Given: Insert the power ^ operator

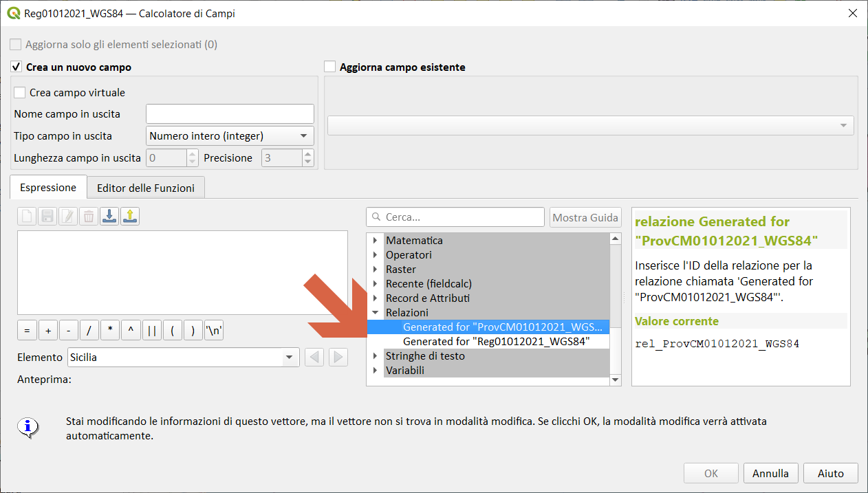Looking at the screenshot, I should pos(131,331).
